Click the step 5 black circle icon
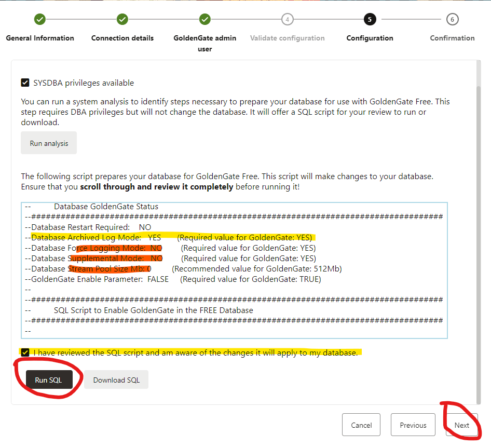The width and height of the screenshot is (491, 448). (370, 20)
